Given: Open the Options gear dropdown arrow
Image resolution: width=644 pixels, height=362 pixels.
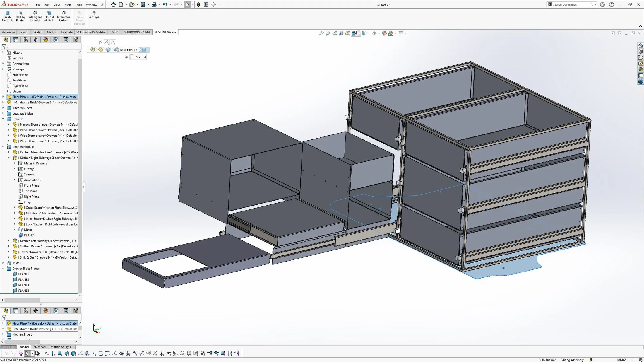Looking at the screenshot, I should pyautogui.click(x=219, y=4).
